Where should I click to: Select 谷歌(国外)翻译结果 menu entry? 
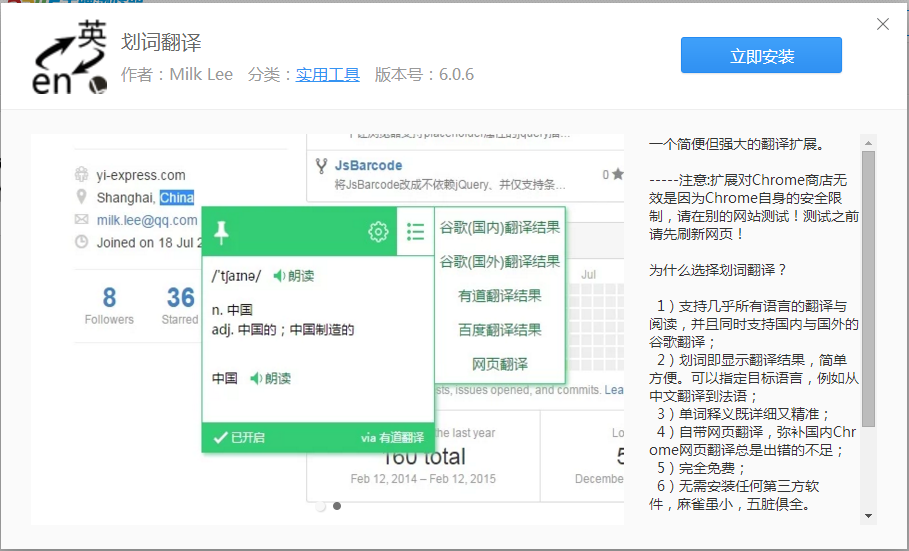click(x=500, y=262)
